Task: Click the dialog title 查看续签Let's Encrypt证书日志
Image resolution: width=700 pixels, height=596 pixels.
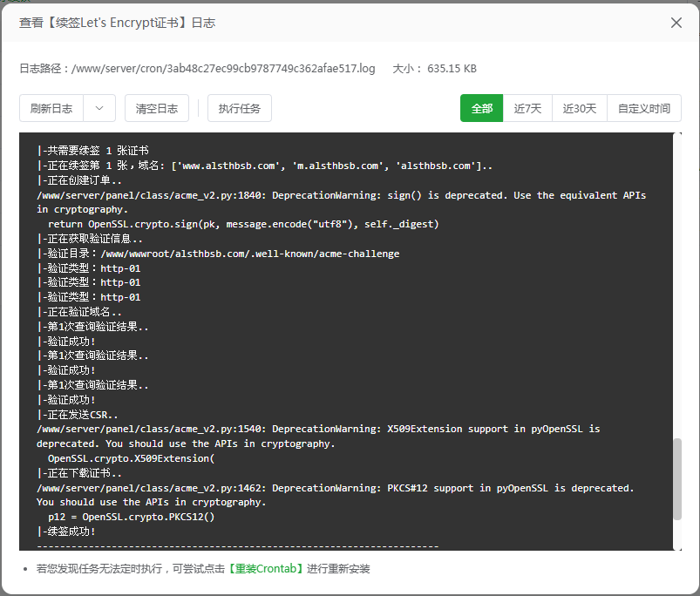Action: [118, 23]
